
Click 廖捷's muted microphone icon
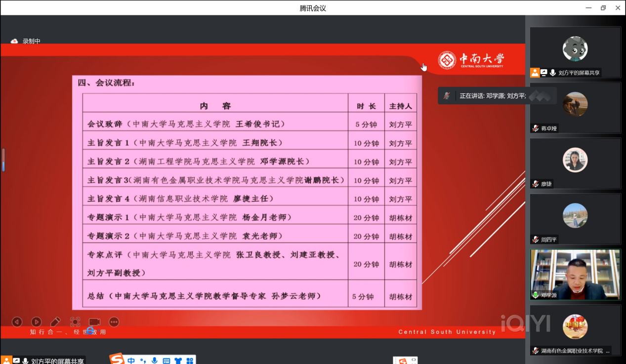pyautogui.click(x=535, y=184)
